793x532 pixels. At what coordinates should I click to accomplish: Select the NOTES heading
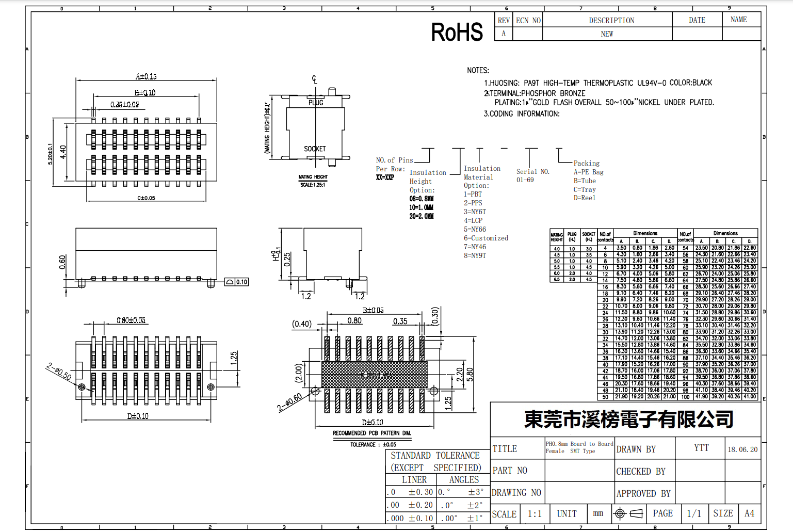pos(478,70)
